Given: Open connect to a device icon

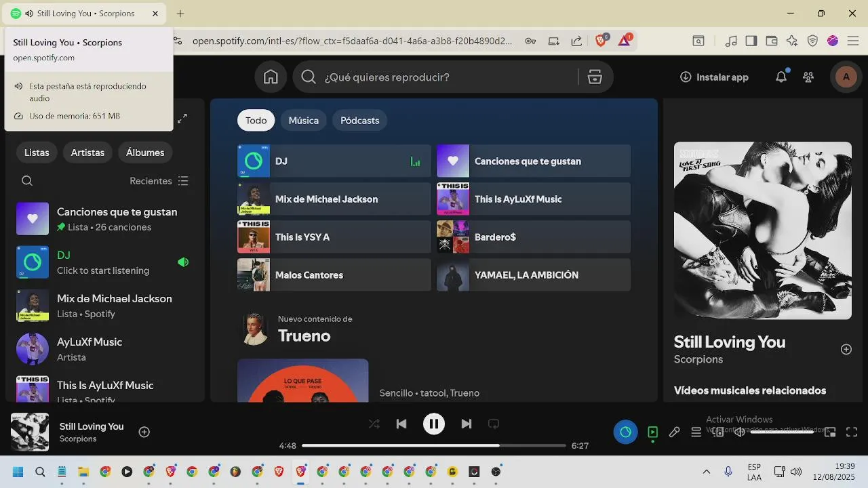Looking at the screenshot, I should (717, 432).
